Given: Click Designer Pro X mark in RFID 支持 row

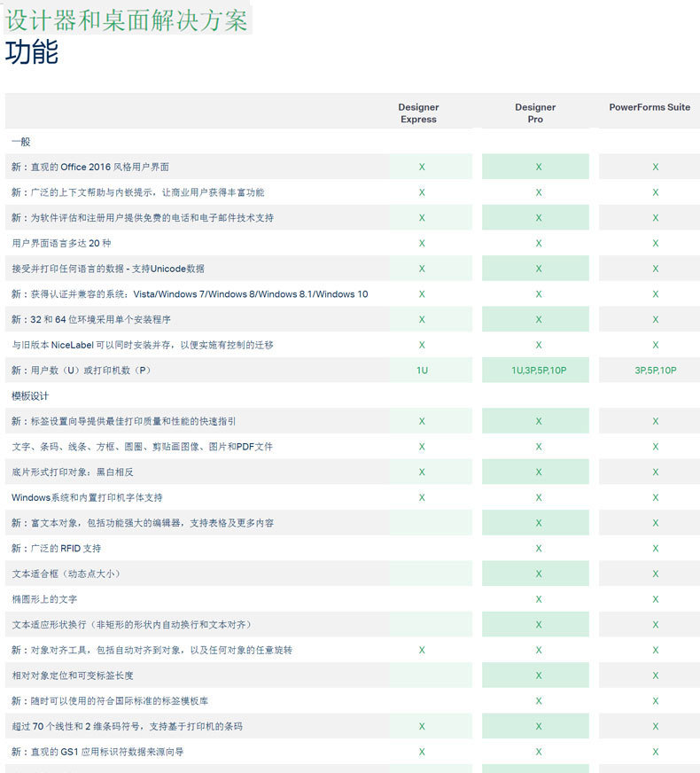Looking at the screenshot, I should point(539,548).
